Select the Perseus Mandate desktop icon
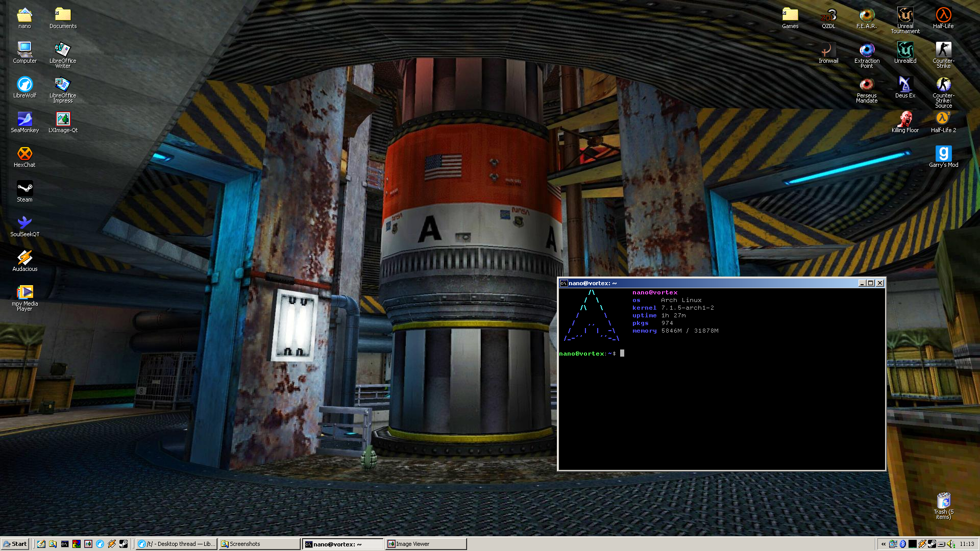 (867, 90)
